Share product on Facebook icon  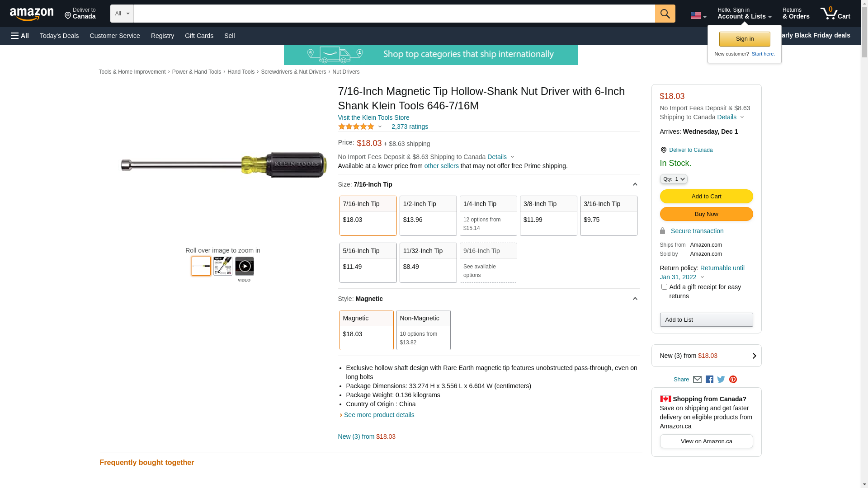pos(709,380)
